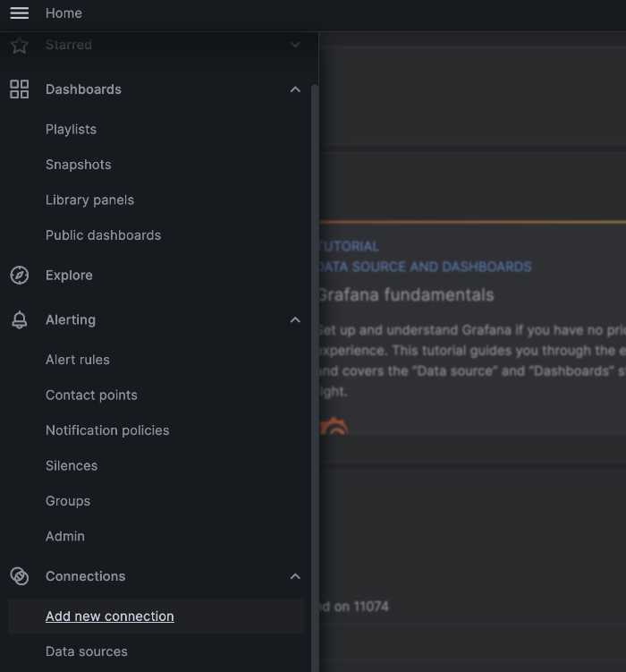Collapse the Connections section chevron

295,576
